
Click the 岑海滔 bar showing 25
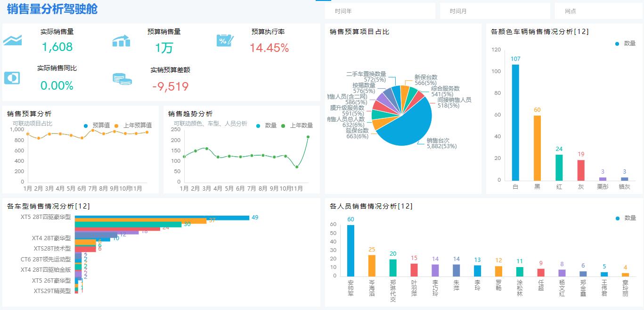(x=372, y=266)
